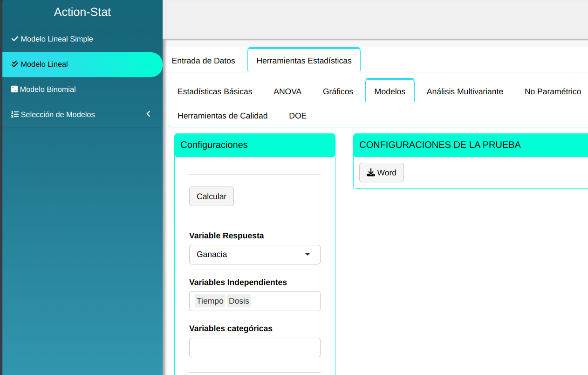Select the Herramientas Estadísticas tab
This screenshot has width=588, height=375.
click(x=304, y=61)
